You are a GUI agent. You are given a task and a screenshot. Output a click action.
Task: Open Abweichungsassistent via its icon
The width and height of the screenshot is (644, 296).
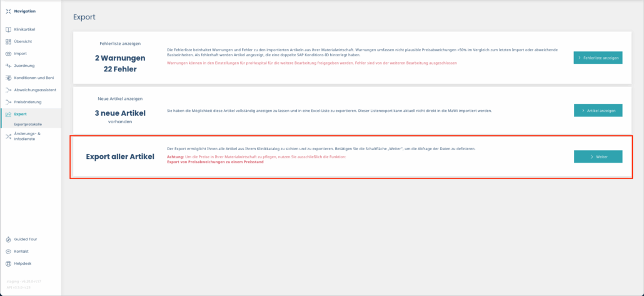[x=8, y=89]
